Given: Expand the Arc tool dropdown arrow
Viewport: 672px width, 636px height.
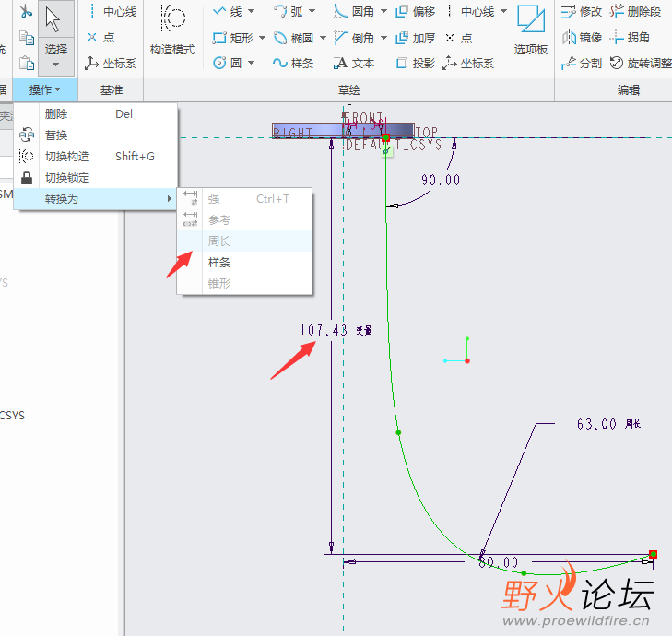Looking at the screenshot, I should (x=312, y=12).
